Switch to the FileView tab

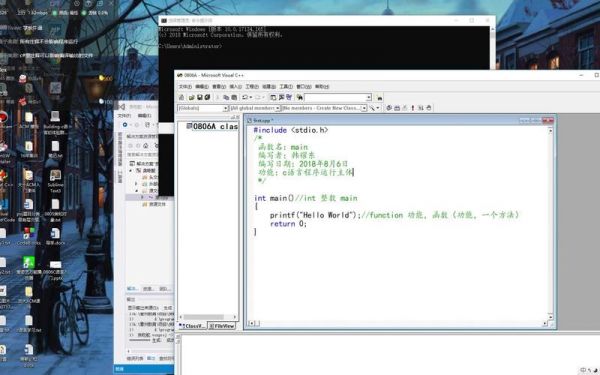[222, 326]
